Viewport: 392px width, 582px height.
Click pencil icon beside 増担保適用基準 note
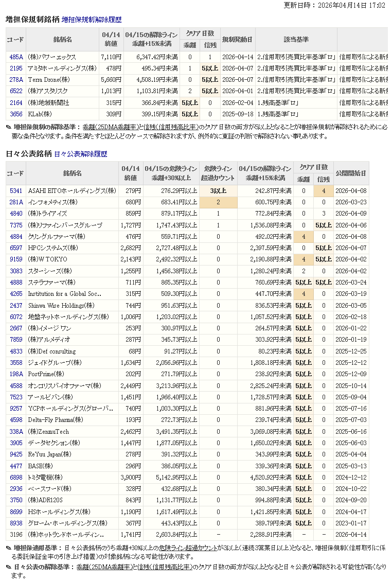[8, 548]
